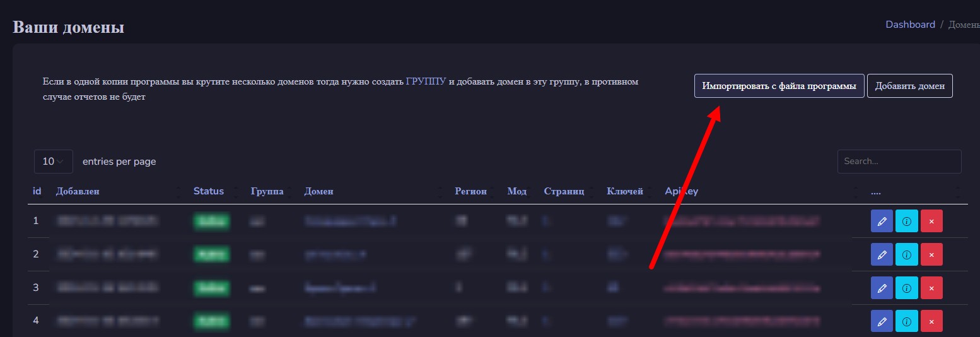Sort by the Ключей column header
The width and height of the screenshot is (980, 337).
tap(624, 191)
